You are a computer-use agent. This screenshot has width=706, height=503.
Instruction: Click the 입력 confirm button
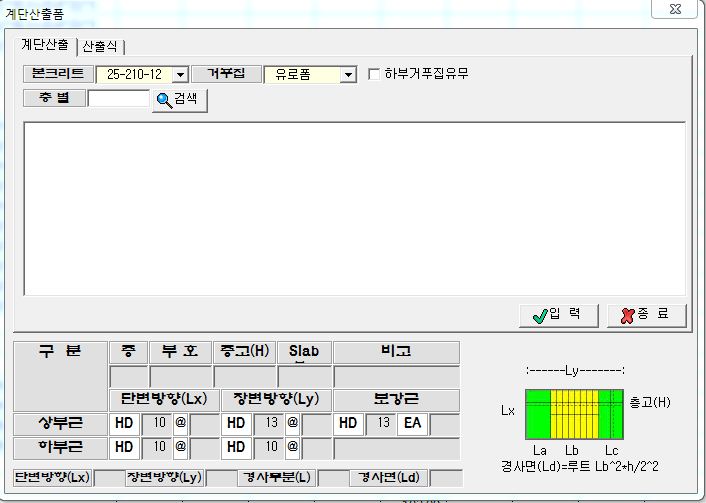pyautogui.click(x=559, y=315)
